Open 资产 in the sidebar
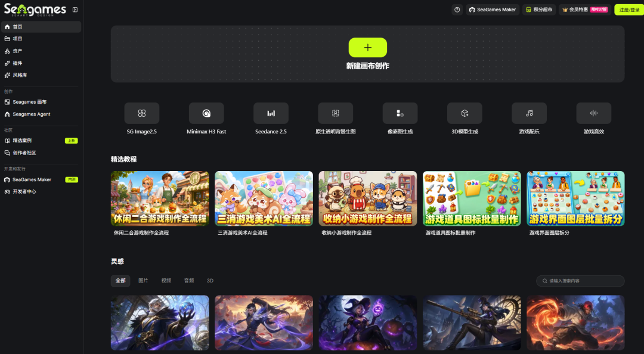This screenshot has width=644, height=354. click(x=41, y=51)
